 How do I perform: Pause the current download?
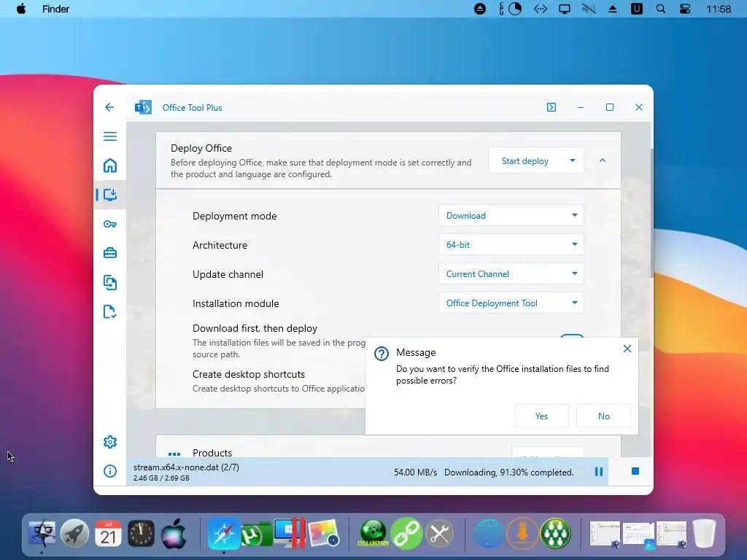point(599,472)
